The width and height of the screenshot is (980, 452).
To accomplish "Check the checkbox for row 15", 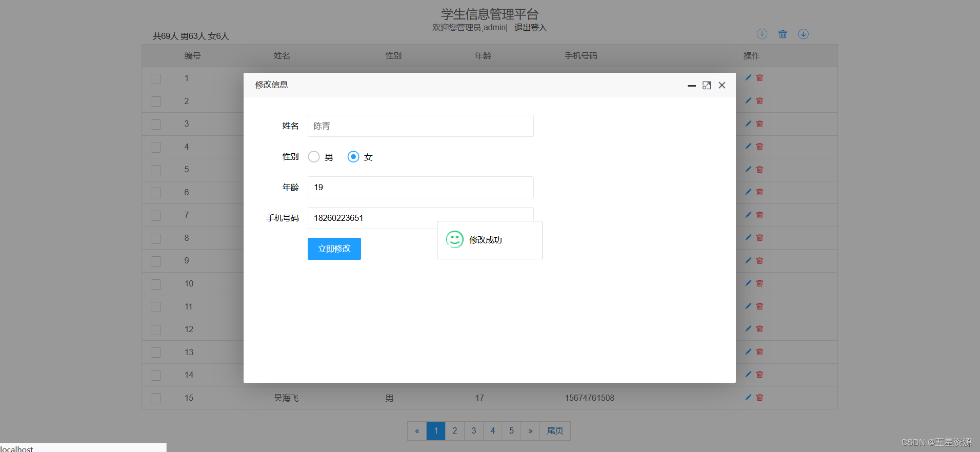I will coord(156,398).
